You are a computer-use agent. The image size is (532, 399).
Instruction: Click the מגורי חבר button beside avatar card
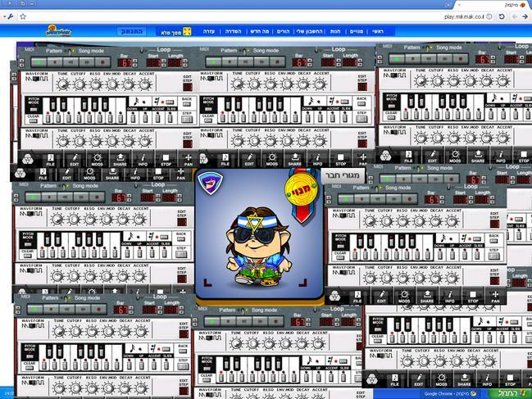343,176
